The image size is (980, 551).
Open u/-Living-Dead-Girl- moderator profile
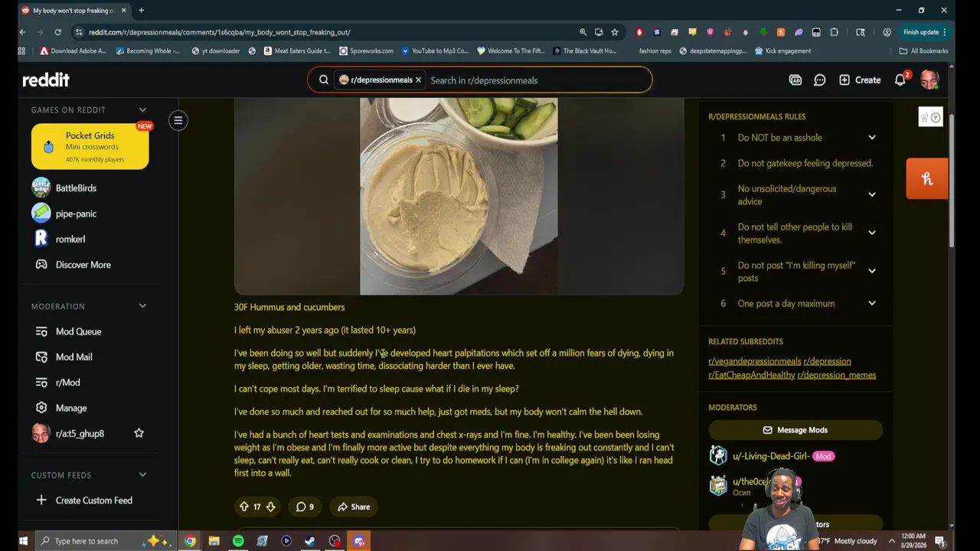point(770,456)
